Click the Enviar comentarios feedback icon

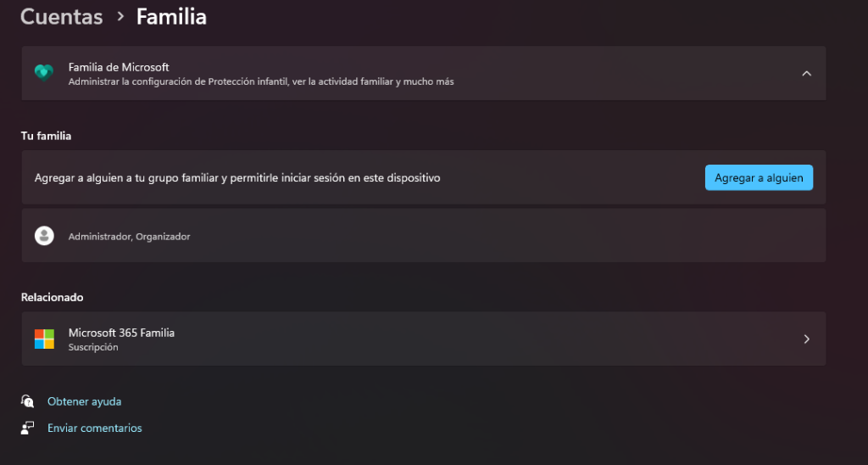click(x=28, y=428)
